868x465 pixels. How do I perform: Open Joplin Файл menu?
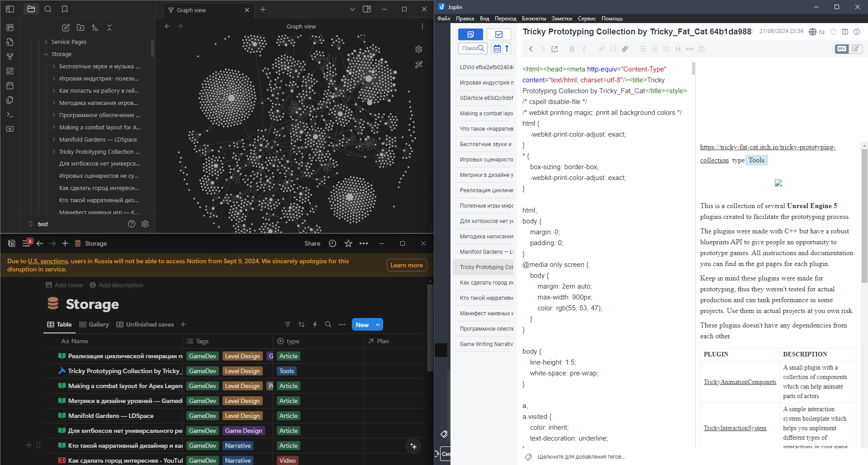tap(444, 19)
